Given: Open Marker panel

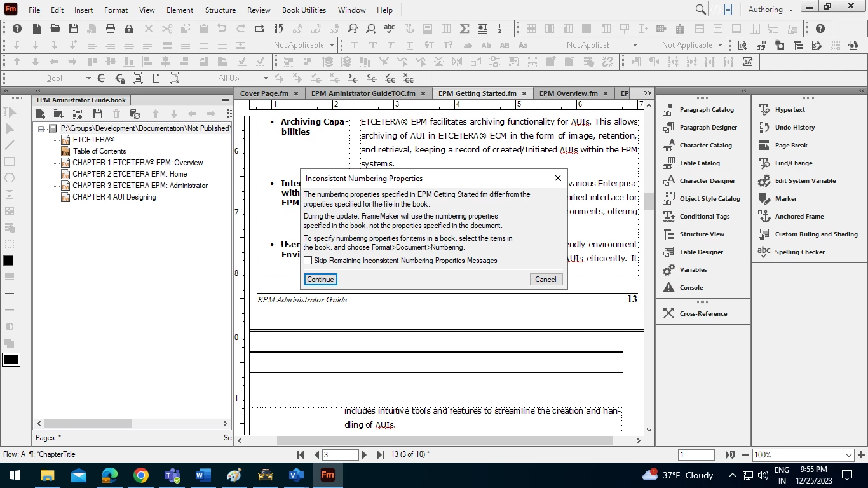Looking at the screenshot, I should (x=785, y=199).
